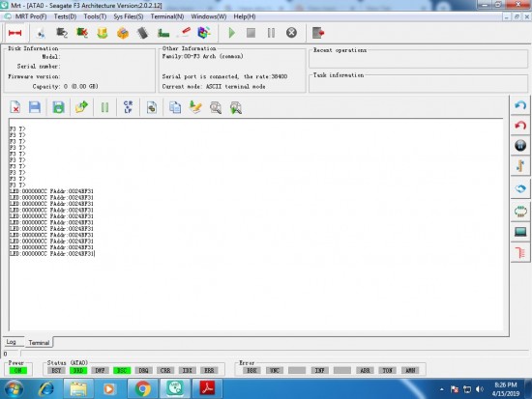Open Internet Explorer from the taskbar
The image size is (532, 399).
45,388
